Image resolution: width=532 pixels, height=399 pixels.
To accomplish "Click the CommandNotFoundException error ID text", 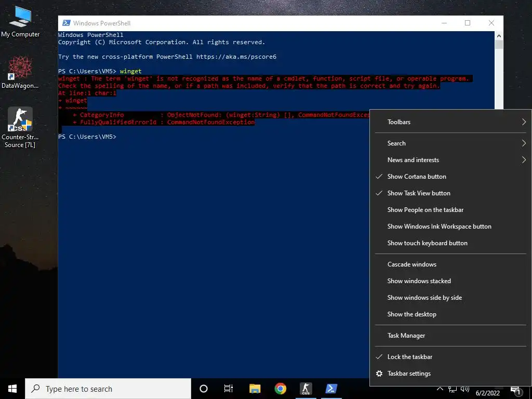I will [x=211, y=122].
